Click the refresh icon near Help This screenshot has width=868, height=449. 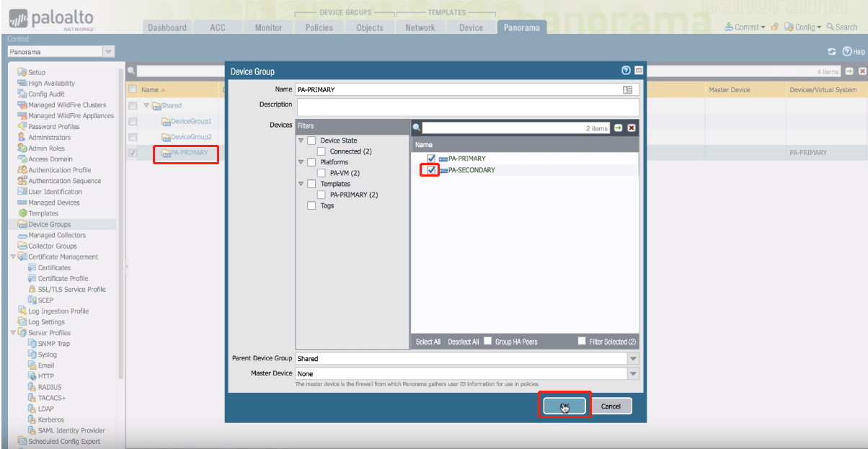pos(831,52)
